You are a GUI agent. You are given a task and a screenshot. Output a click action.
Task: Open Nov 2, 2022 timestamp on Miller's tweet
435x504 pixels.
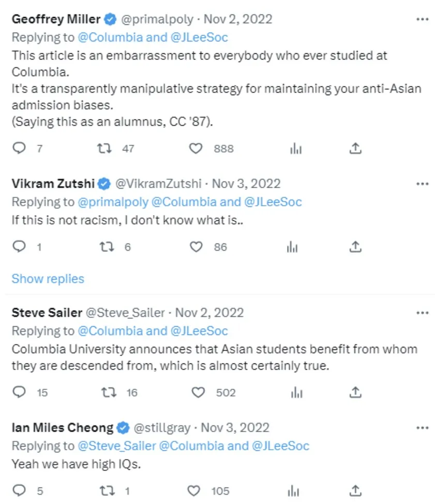238,20
